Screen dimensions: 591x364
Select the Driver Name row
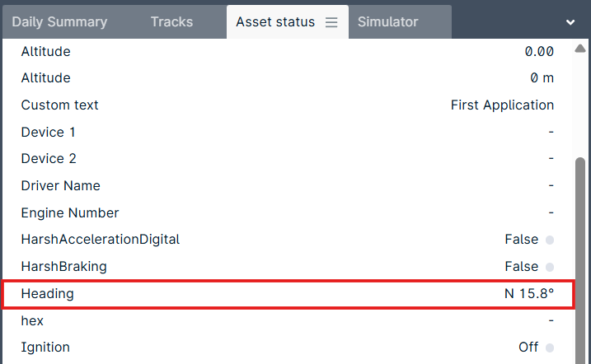[287, 185]
